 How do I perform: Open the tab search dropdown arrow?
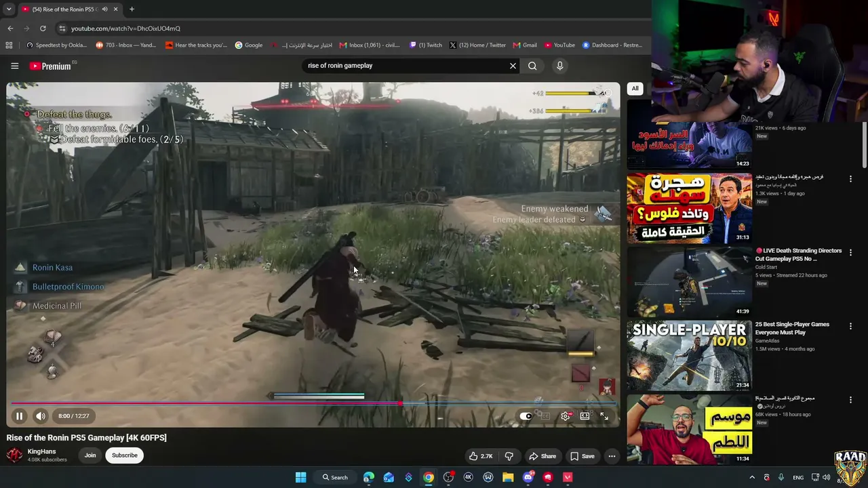8,9
